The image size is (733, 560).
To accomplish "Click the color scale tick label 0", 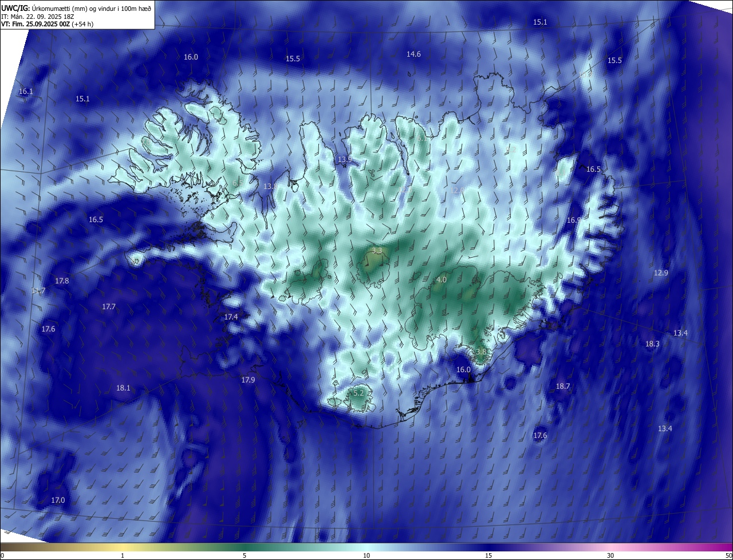I will click(x=2, y=555).
